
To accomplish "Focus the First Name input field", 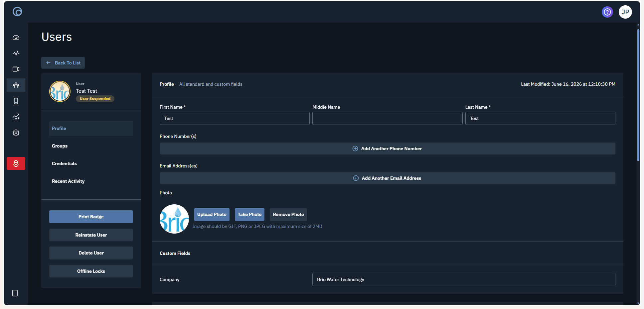I will [x=235, y=118].
